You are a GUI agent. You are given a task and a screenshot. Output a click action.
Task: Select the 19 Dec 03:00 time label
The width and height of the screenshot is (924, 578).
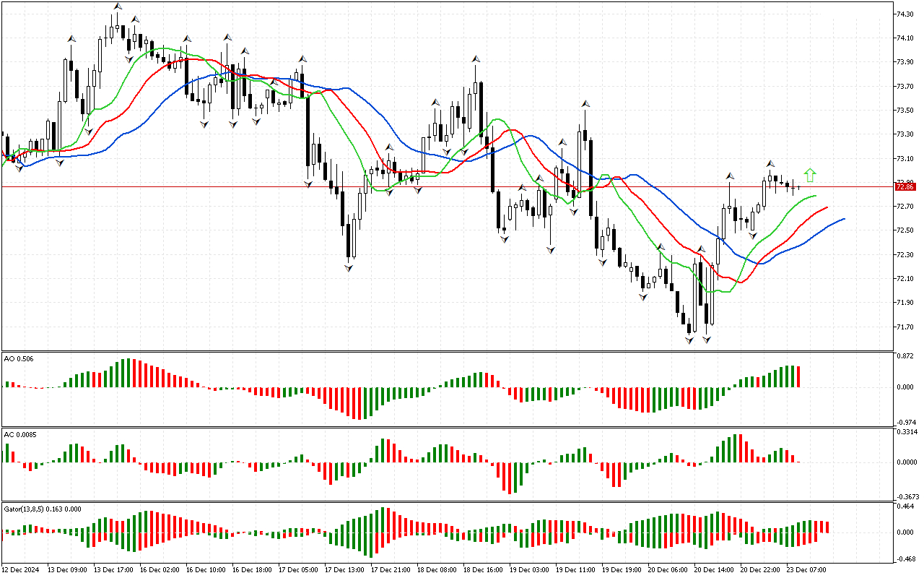point(529,569)
